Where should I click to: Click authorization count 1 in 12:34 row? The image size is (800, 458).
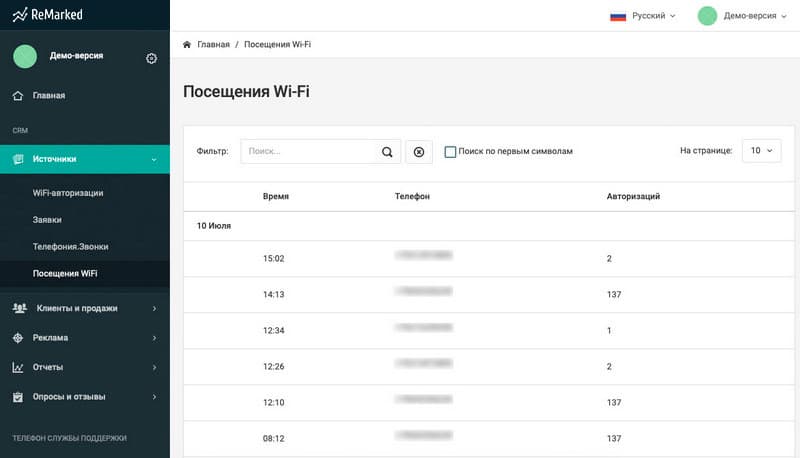[x=609, y=330]
